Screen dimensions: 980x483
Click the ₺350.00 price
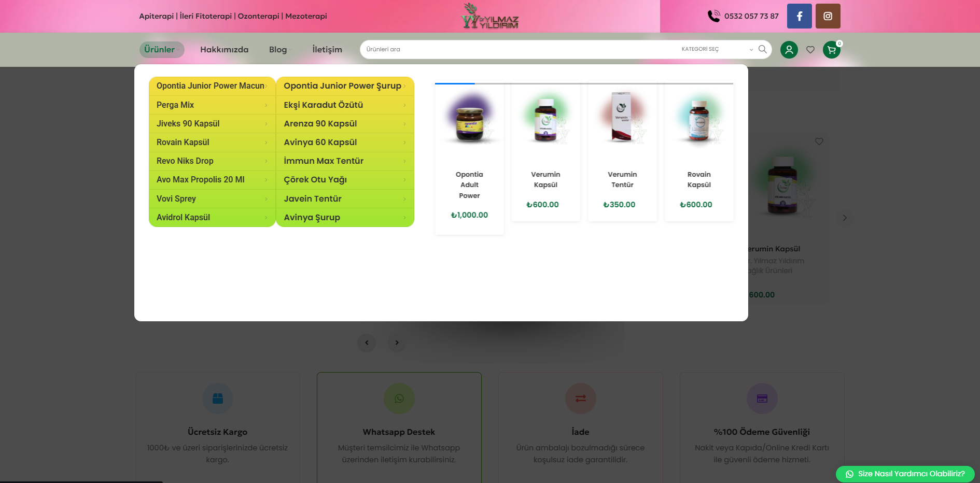point(619,205)
